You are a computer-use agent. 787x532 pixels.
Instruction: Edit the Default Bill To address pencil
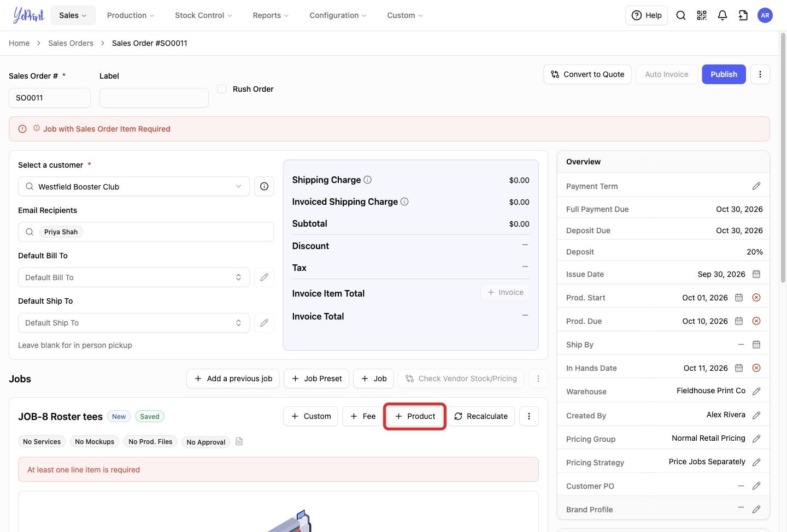click(264, 277)
